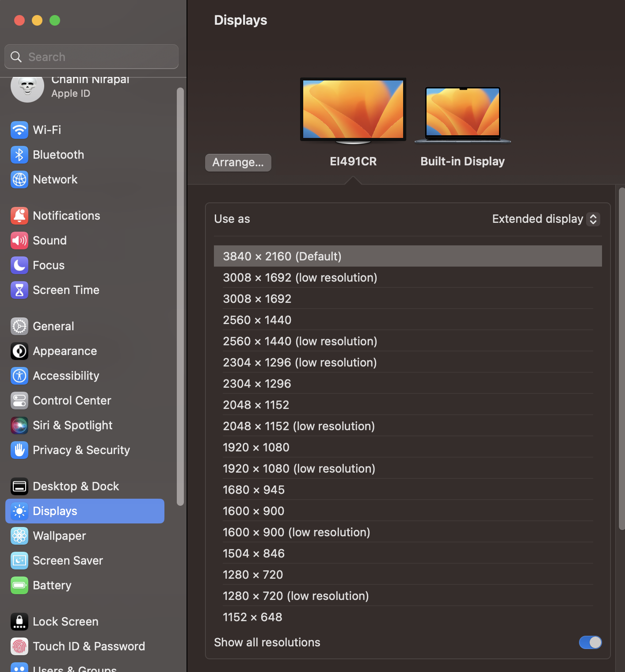The height and width of the screenshot is (672, 625).
Task: Select the Built-in Display thumbnail
Action: pyautogui.click(x=462, y=114)
